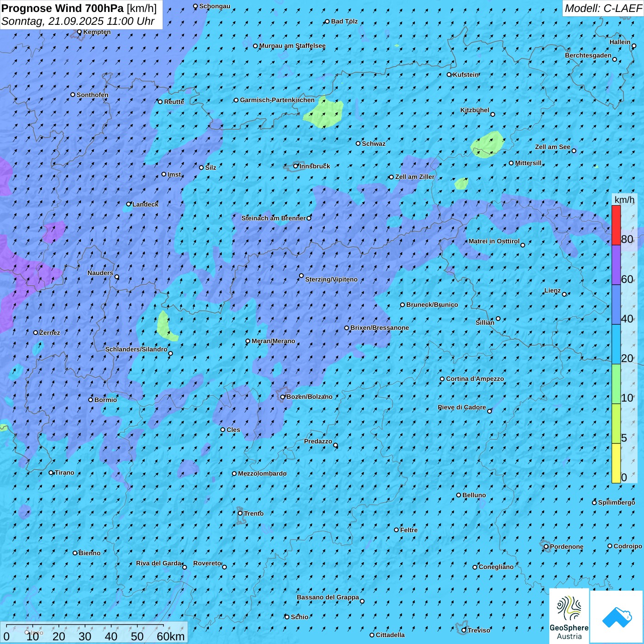
Task: Click the Modell: C-LAEF label
Action: click(603, 8)
